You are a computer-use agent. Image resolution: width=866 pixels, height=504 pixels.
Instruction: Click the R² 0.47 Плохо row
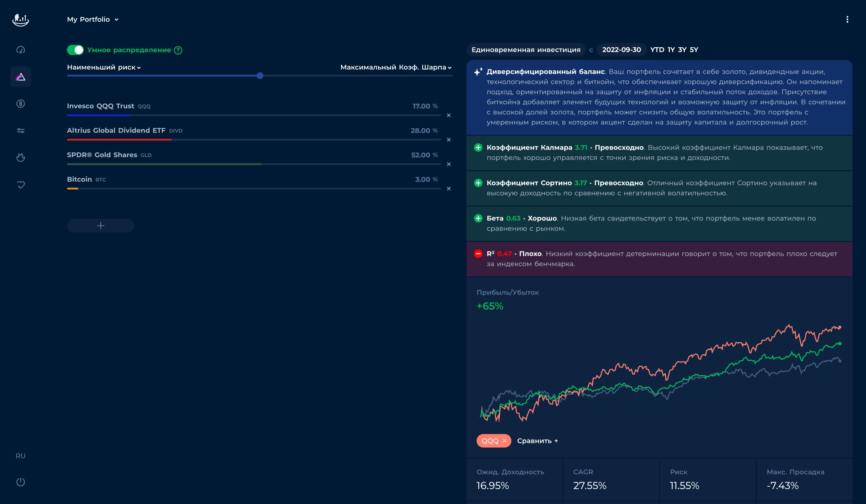coord(660,259)
